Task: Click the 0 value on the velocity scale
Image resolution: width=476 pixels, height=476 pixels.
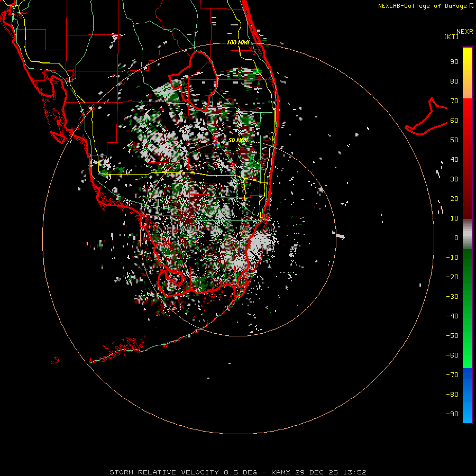Action: point(456,238)
